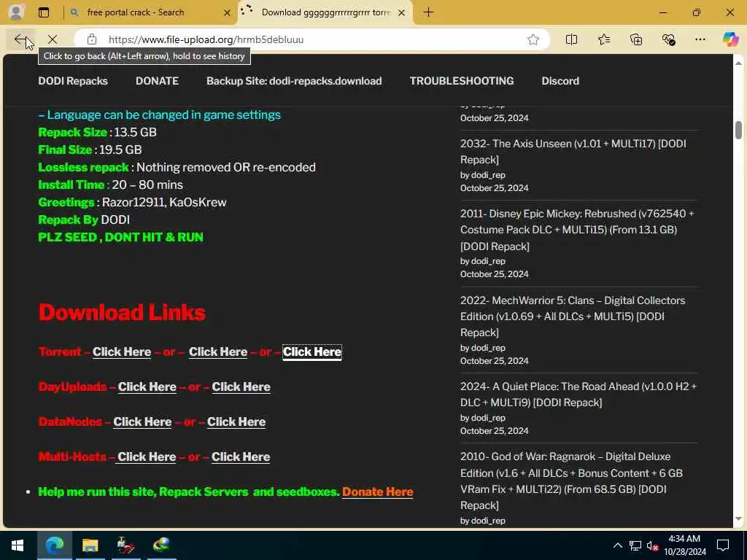747x560 pixels.
Task: Click the first DataNodes Click Here link
Action: (142, 422)
